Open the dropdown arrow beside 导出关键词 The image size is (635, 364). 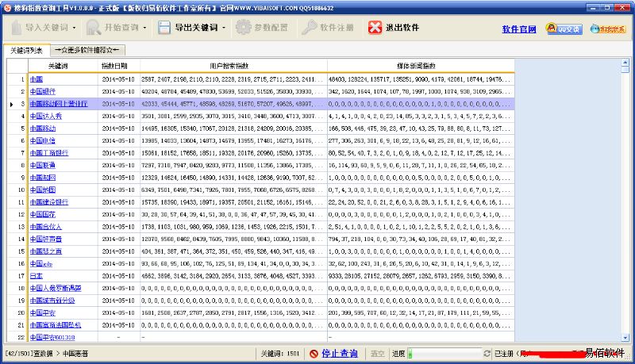[x=224, y=28]
